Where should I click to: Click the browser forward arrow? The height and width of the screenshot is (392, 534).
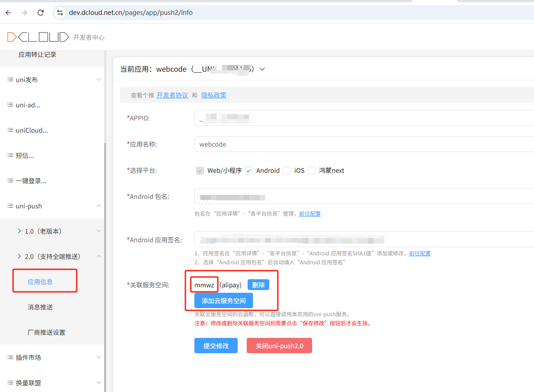pyautogui.click(x=24, y=12)
